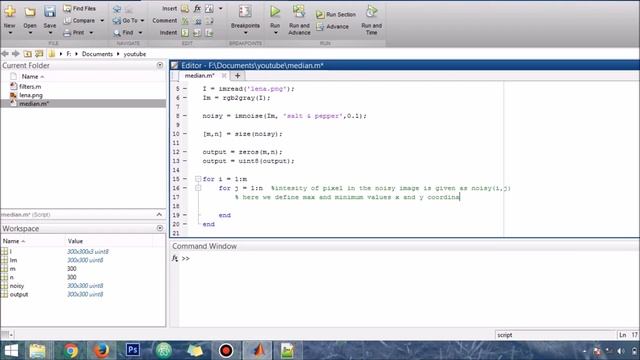Click the Open folder icon
Image resolution: width=640 pixels, height=360 pixels.
[30, 11]
